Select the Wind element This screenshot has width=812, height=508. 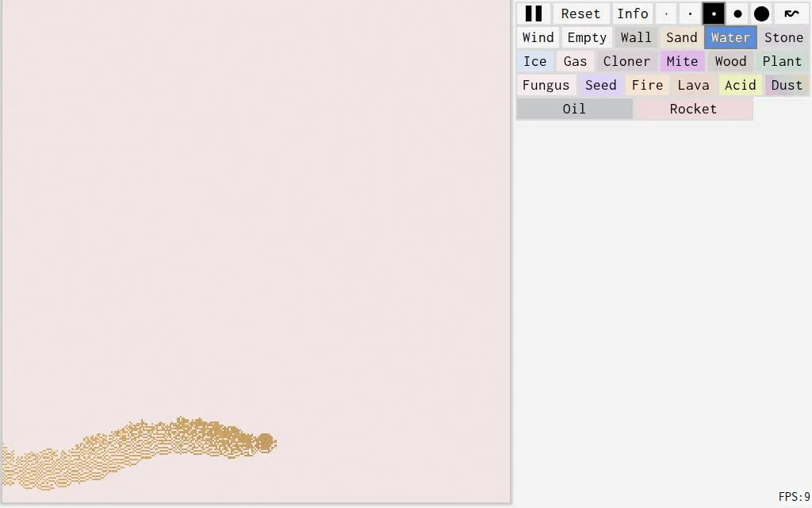538,37
